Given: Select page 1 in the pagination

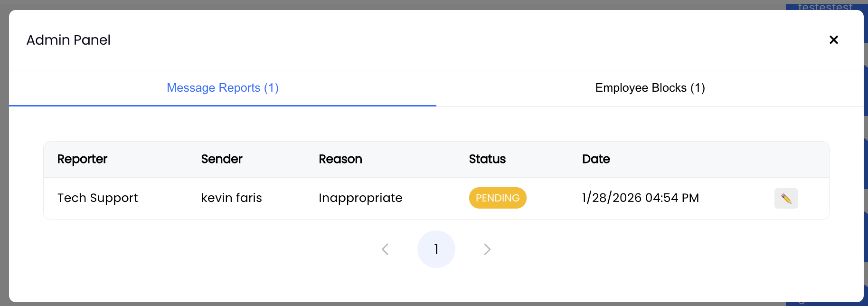Looking at the screenshot, I should click(436, 249).
